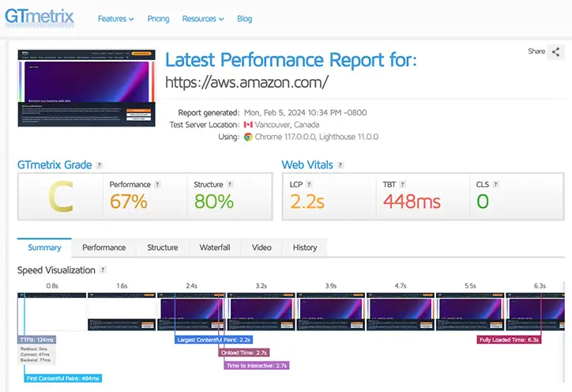Screen dimensions: 572x392
Task: Click the Structure score help icon
Action: tap(230, 184)
